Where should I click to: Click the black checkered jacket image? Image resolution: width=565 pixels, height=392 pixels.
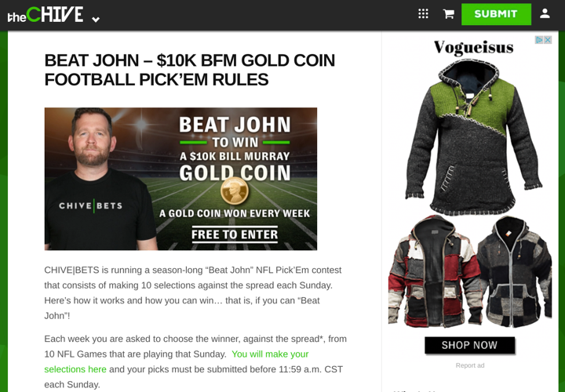tap(516, 271)
